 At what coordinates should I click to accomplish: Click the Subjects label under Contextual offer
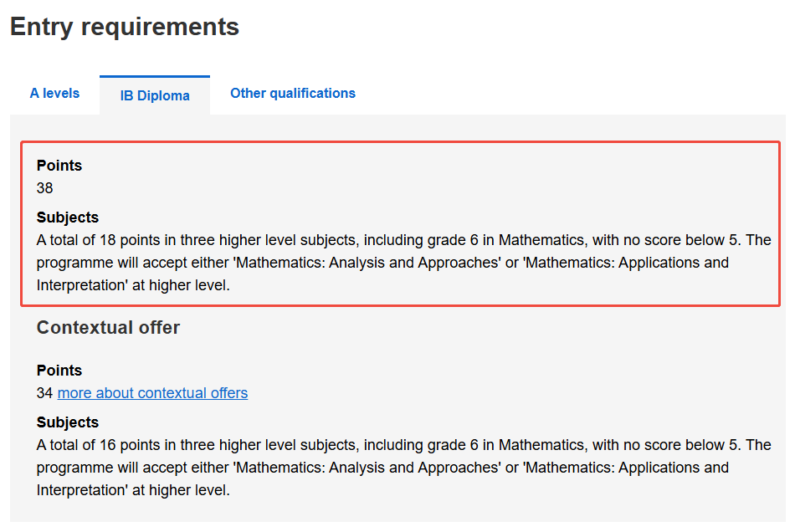pos(68,422)
